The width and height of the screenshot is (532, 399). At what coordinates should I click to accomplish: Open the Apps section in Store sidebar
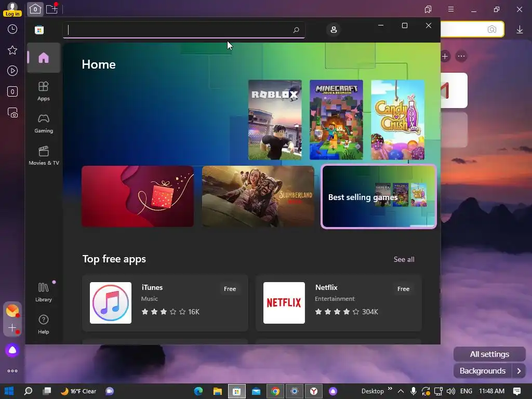coord(44,91)
